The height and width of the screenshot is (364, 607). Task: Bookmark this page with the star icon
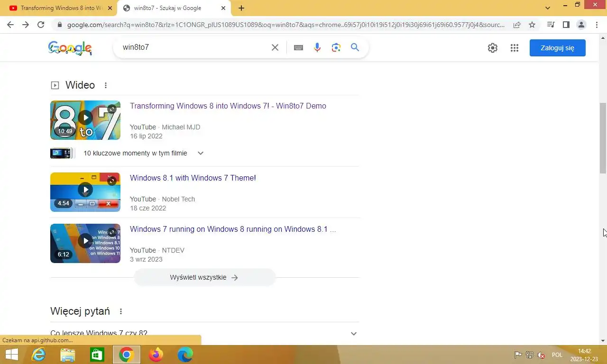click(x=532, y=25)
